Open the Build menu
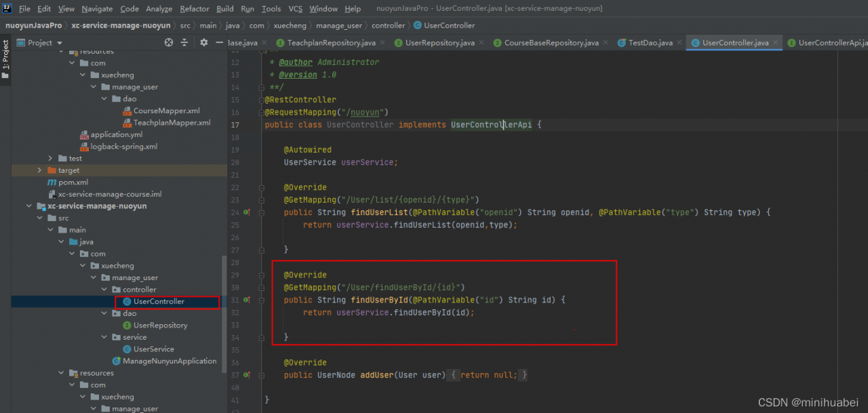This screenshot has width=868, height=413. pos(225,9)
